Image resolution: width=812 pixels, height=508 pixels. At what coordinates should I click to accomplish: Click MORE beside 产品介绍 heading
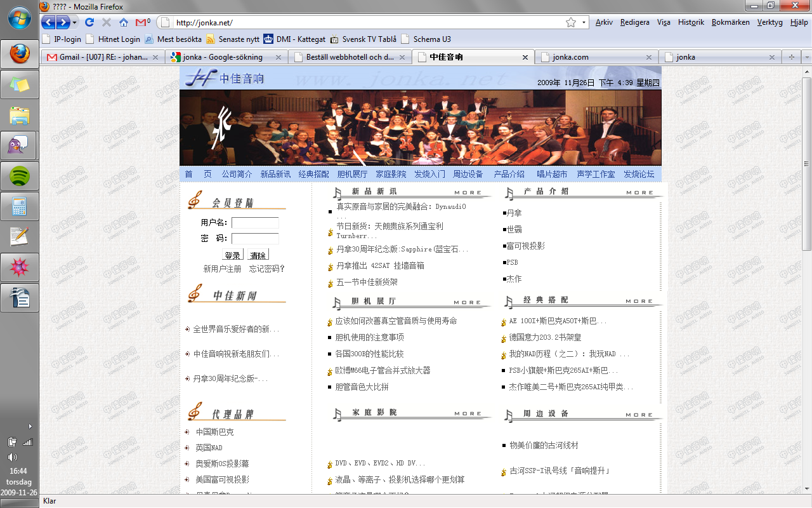coord(639,192)
